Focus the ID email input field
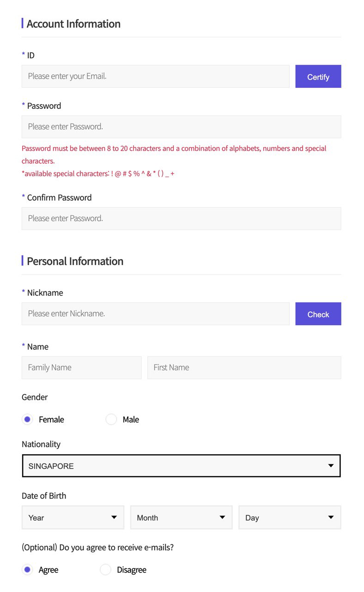This screenshot has width=364, height=592. (155, 76)
